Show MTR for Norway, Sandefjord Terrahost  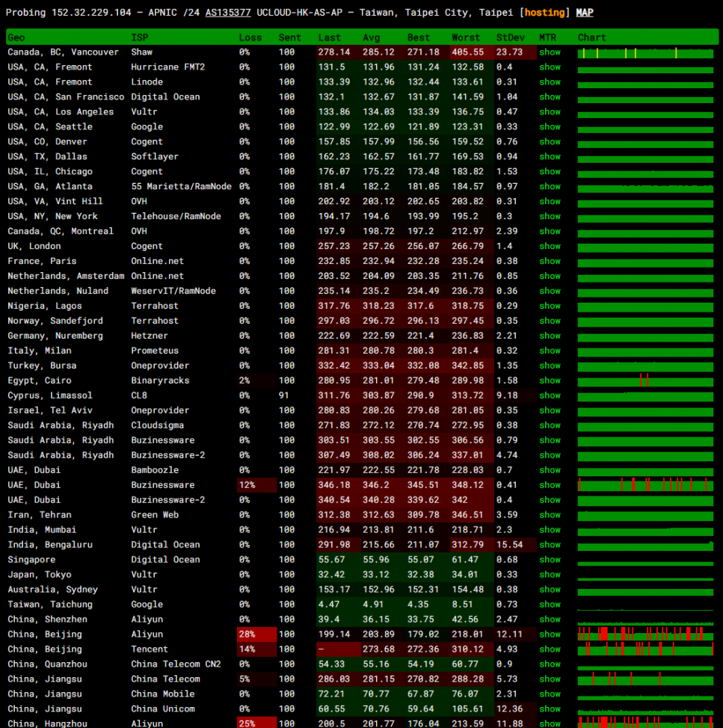click(550, 321)
